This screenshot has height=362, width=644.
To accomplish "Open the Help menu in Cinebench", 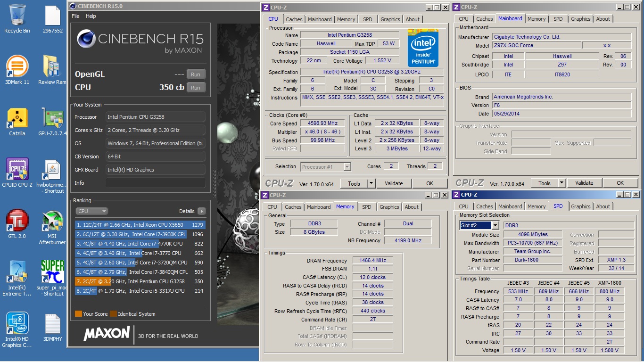I will click(91, 16).
